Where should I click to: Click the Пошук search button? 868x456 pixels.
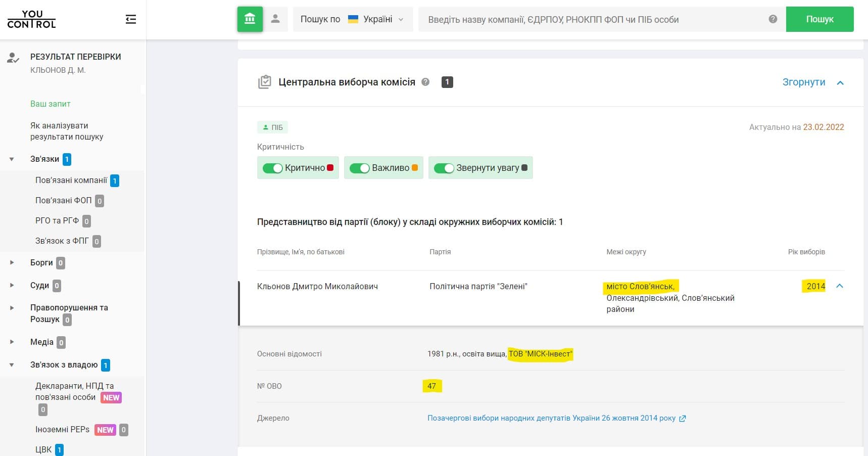(x=819, y=19)
